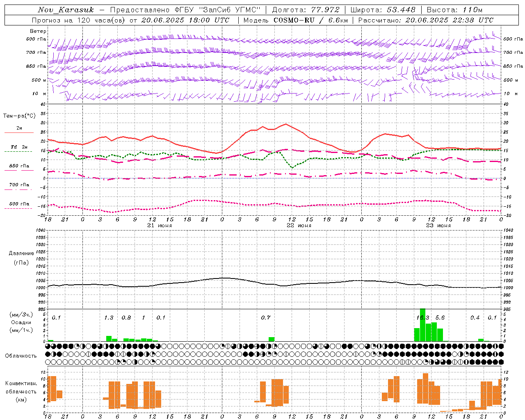Click the Широта: 53.448 value
525x420 pixels.
coord(383,9)
